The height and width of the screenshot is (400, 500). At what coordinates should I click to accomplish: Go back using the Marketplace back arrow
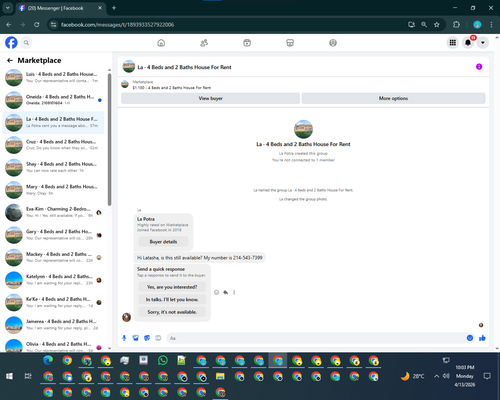point(10,60)
